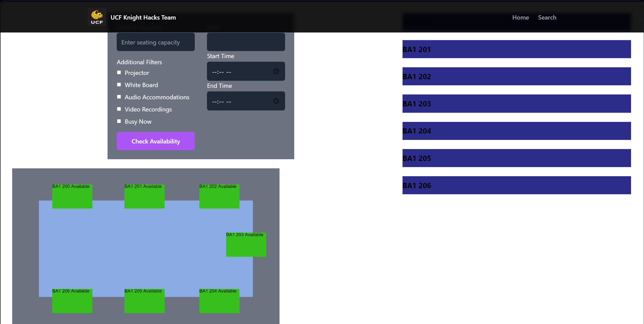The image size is (644, 324).
Task: Check the White Board filter
Action: (119, 85)
